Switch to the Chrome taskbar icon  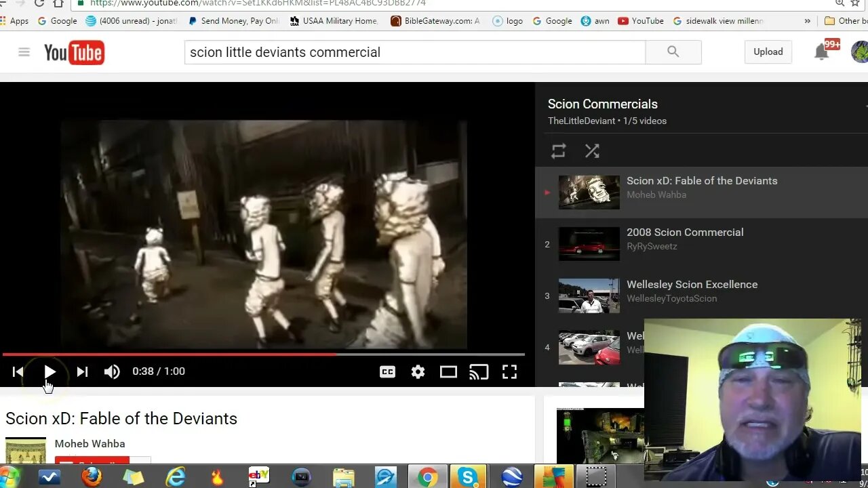tap(427, 477)
